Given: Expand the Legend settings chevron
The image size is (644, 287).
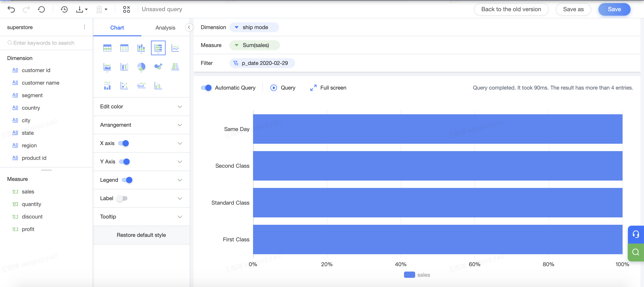Looking at the screenshot, I should (x=180, y=180).
